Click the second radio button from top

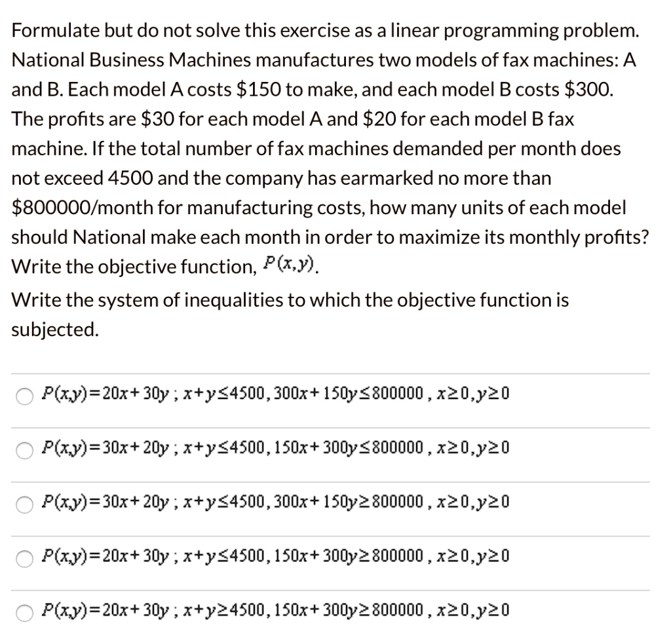click(24, 450)
